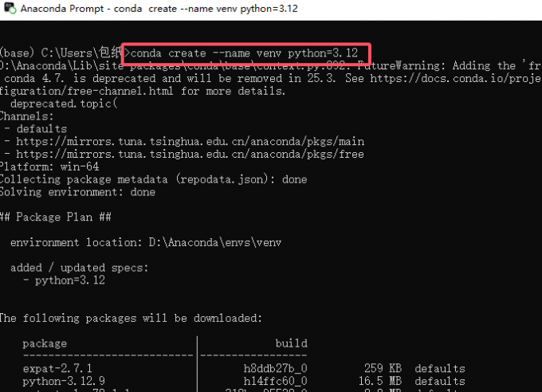Image resolution: width=542 pixels, height=392 pixels.
Task: Click the Anaconda Prompt title bar icon
Action: click(10, 8)
